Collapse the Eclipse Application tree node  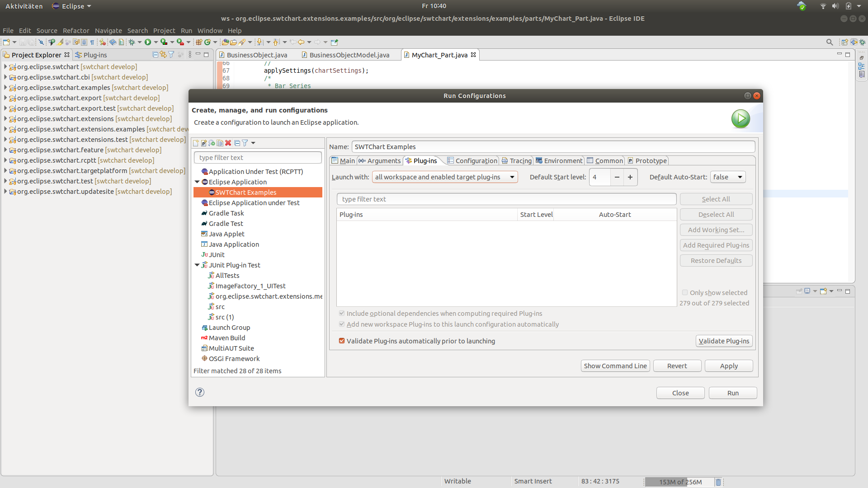pos(197,182)
